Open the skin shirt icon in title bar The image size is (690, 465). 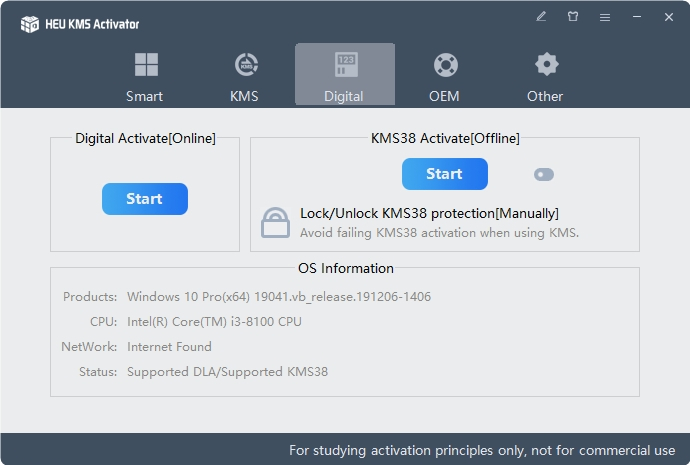(573, 17)
